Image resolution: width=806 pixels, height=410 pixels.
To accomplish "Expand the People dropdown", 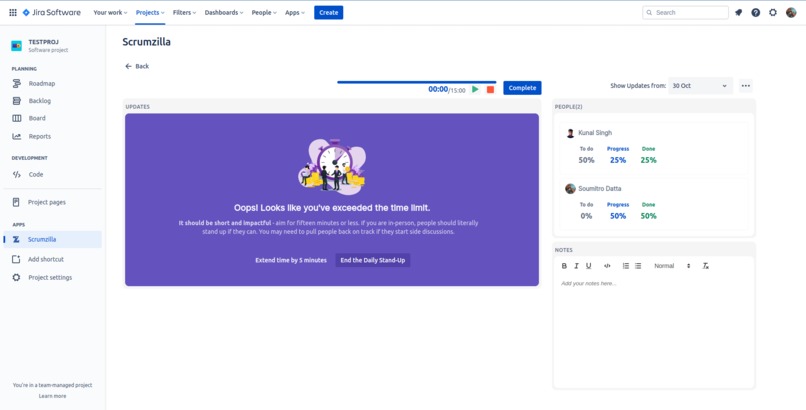I will pyautogui.click(x=264, y=12).
